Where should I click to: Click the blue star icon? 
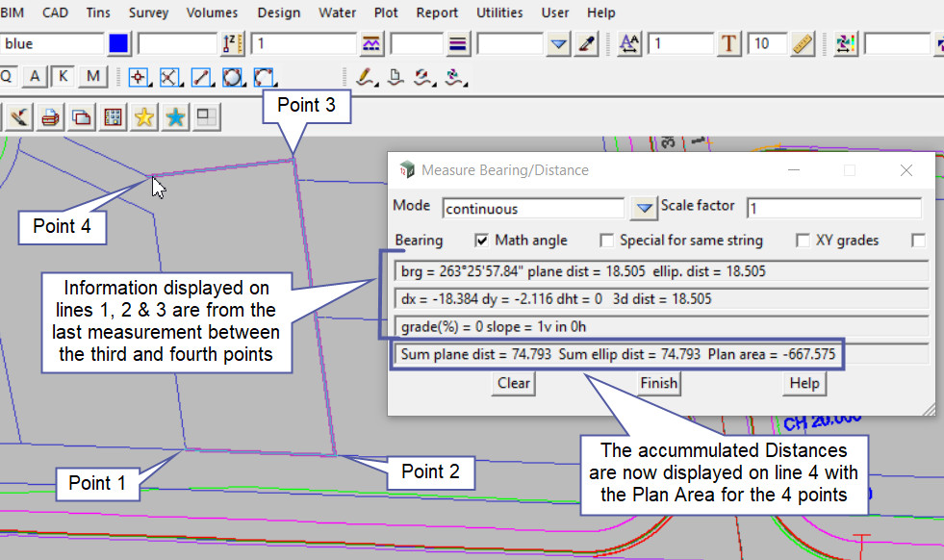point(175,117)
